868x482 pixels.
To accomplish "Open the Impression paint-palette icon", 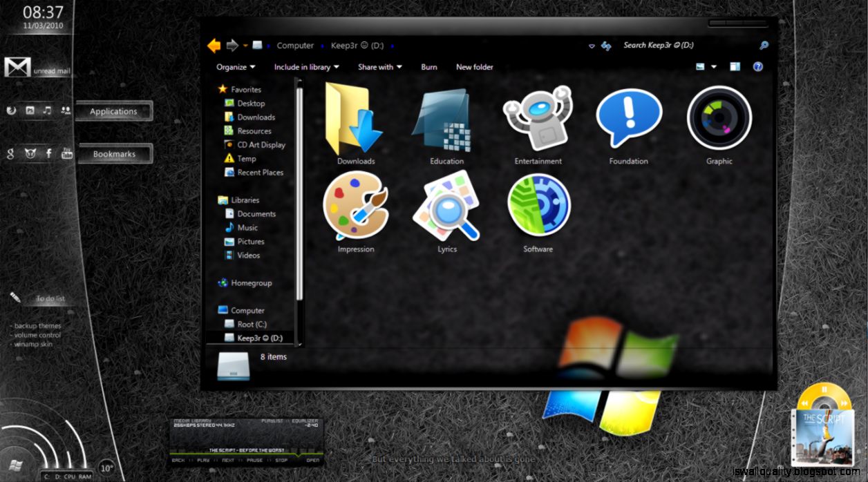I will click(x=355, y=207).
